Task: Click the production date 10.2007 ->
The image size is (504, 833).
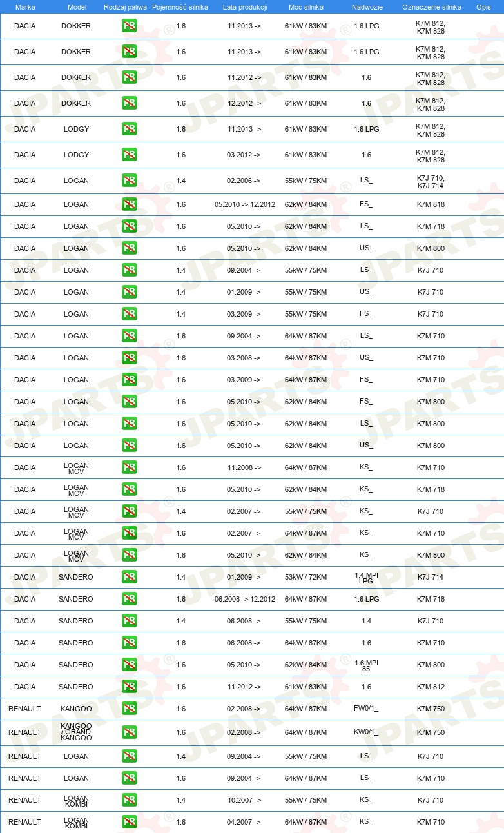Action: pyautogui.click(x=244, y=800)
